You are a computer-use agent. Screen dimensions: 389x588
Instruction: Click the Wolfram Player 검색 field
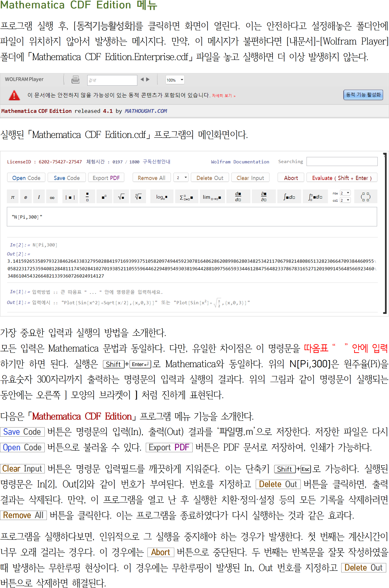tap(112, 80)
